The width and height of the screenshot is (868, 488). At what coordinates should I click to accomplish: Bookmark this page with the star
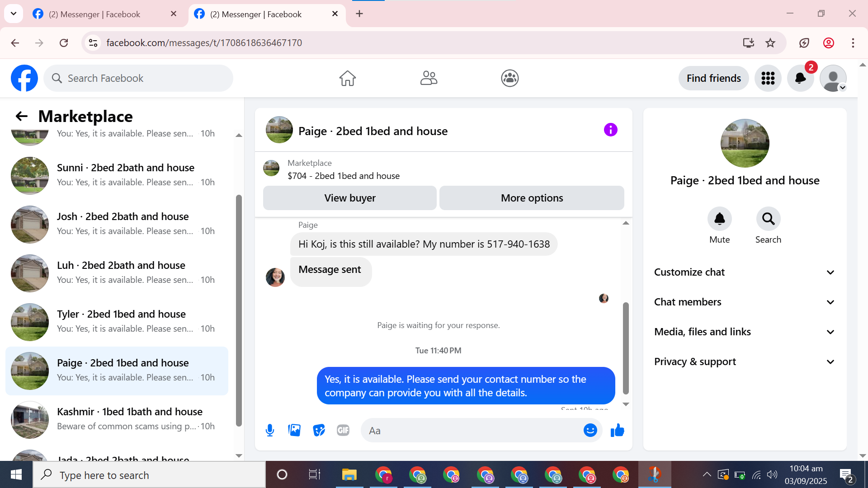click(770, 43)
